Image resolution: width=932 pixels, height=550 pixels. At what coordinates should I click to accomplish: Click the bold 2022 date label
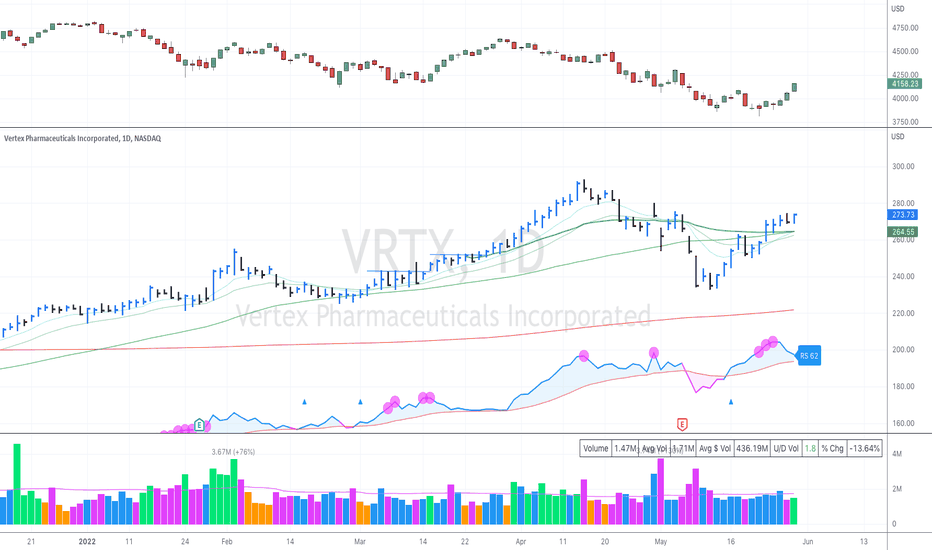(x=87, y=542)
